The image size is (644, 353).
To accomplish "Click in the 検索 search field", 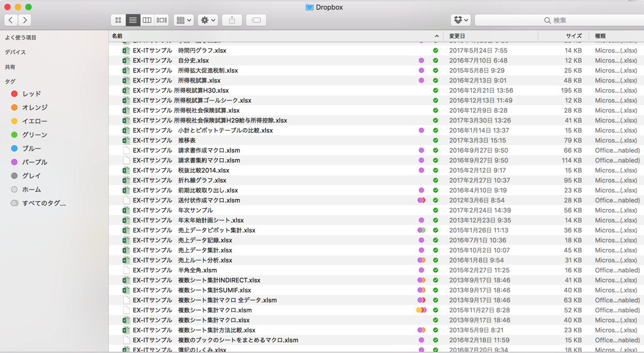I will (559, 20).
